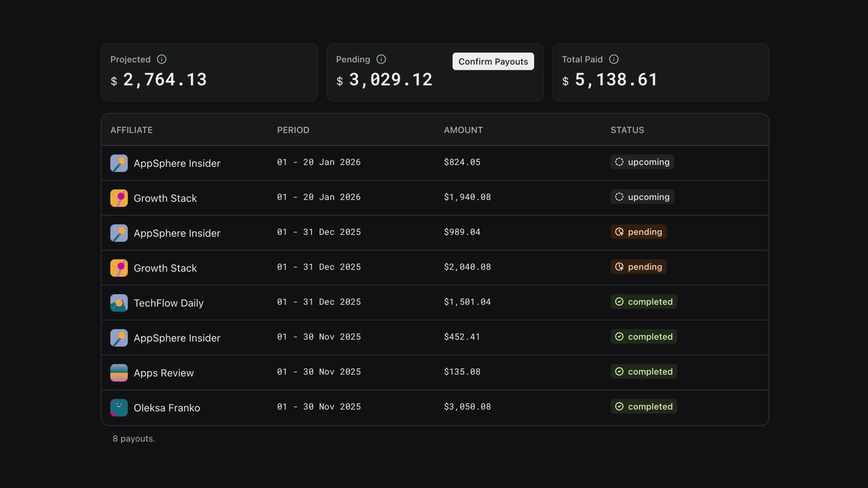Open the Projected info tooltip icon
This screenshot has width=868, height=488.
pos(161,59)
